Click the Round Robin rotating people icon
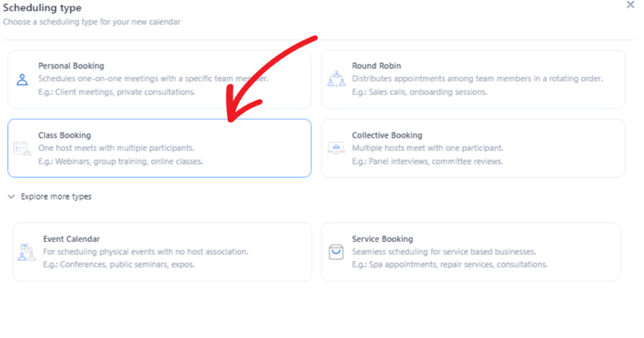 click(x=336, y=79)
